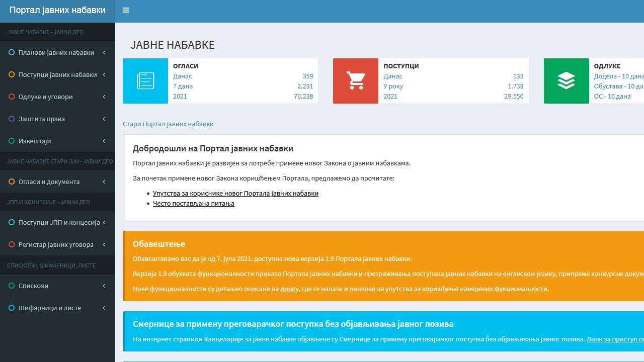
Task: Click ОГЛАСИ count 70.238
Action: [303, 96]
